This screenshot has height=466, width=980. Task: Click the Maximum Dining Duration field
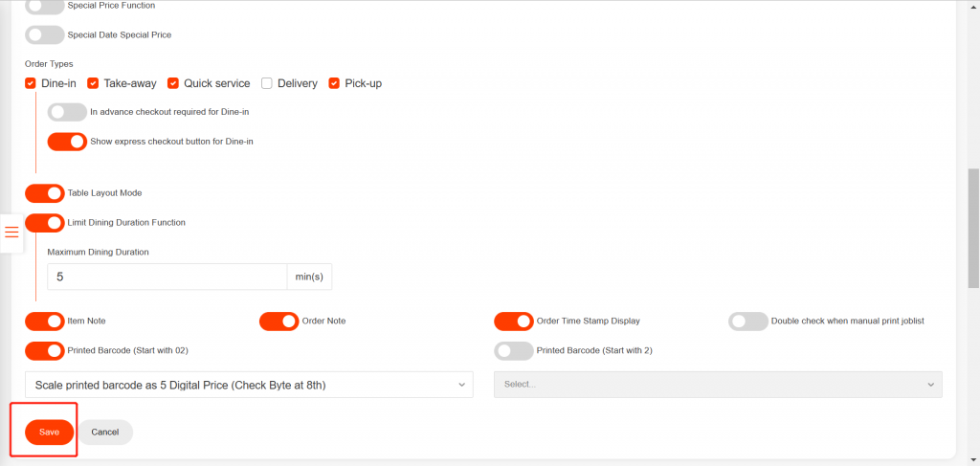pos(167,277)
